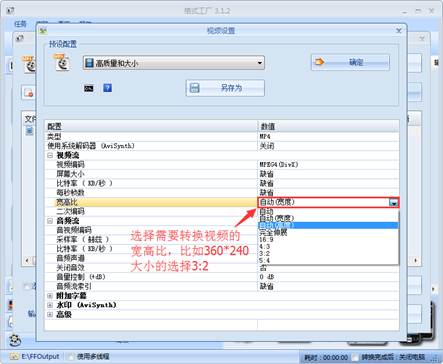Screen dimensions: 443x364
Task: Click the 数值 column header
Action: pos(328,126)
